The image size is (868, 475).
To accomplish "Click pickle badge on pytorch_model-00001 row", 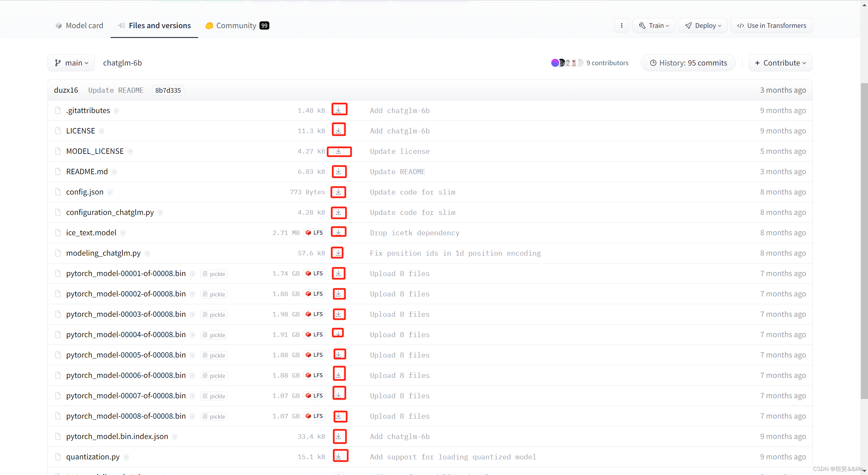I will pos(214,274).
